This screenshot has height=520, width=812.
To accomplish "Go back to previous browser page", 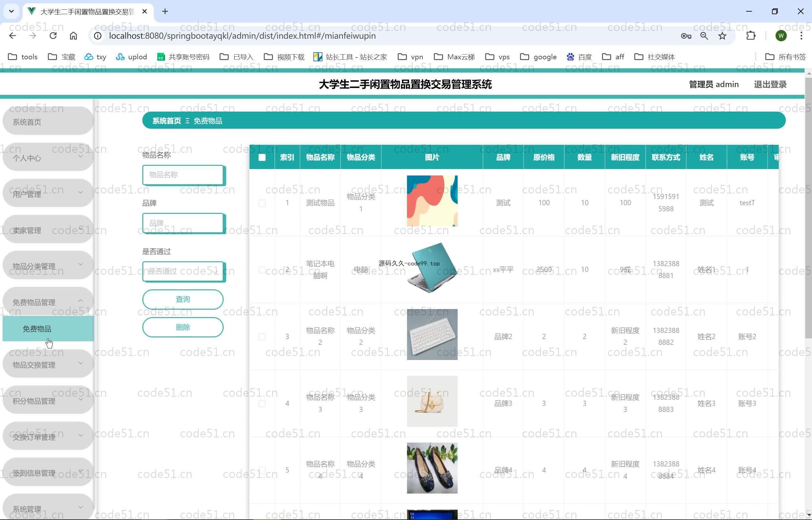I will point(13,36).
